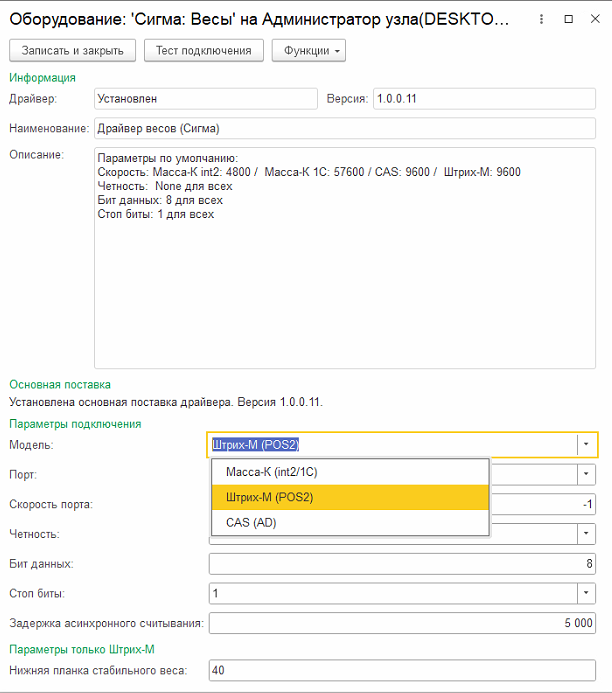Click the 'Модель:' label

tap(31, 445)
